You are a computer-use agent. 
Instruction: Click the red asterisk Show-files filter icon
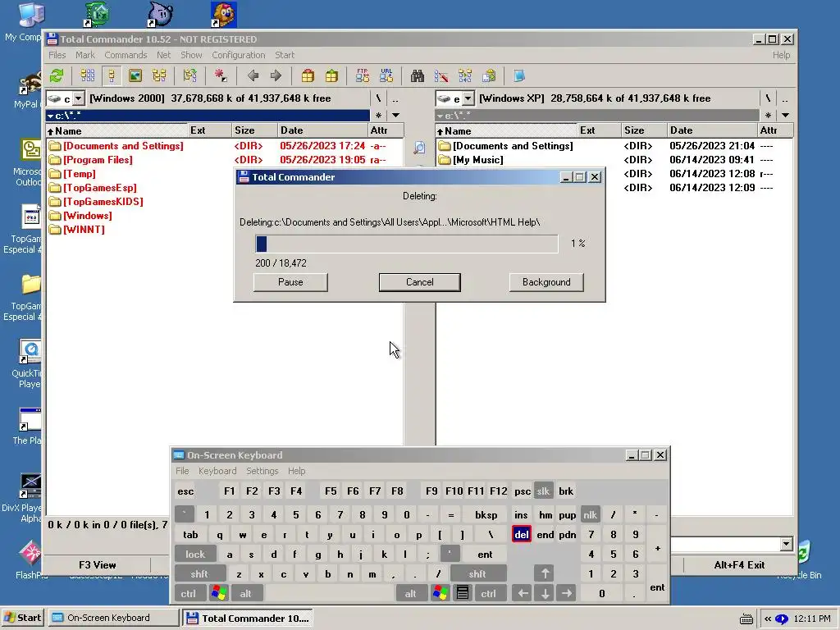pyautogui.click(x=220, y=75)
